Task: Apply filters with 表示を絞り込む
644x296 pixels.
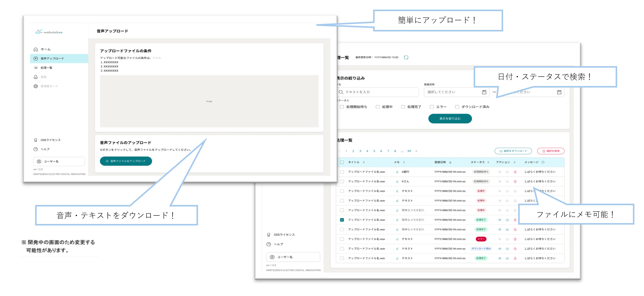Action: pyautogui.click(x=450, y=118)
